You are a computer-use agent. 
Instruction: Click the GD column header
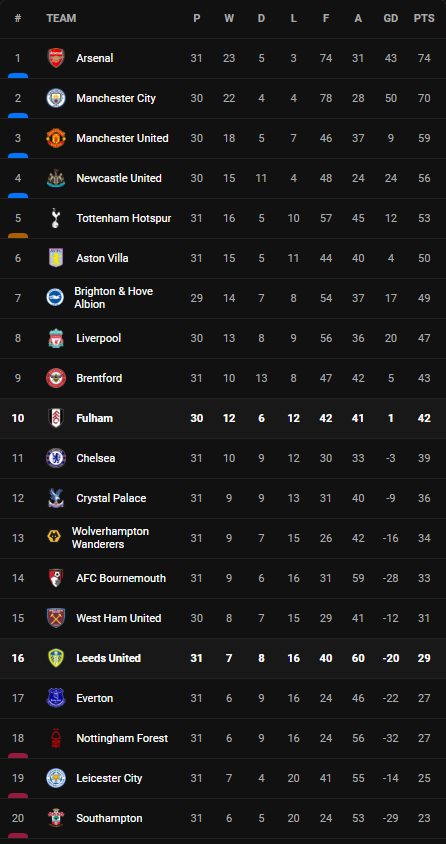coord(391,18)
